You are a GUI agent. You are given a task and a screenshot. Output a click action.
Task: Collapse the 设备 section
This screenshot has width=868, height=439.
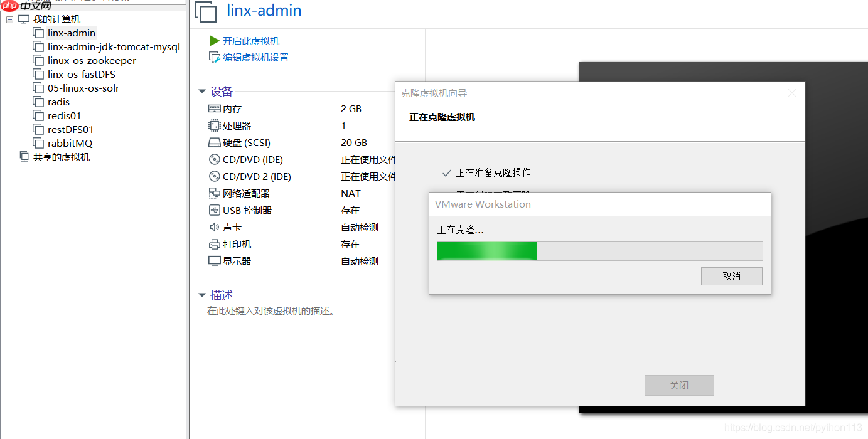click(x=201, y=91)
